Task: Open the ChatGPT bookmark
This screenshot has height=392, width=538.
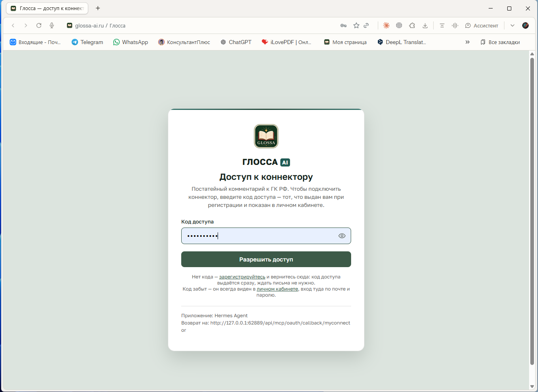Action: coord(236,42)
